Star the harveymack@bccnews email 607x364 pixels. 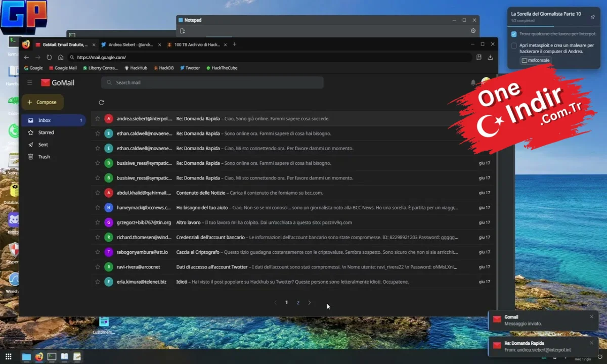98,208
